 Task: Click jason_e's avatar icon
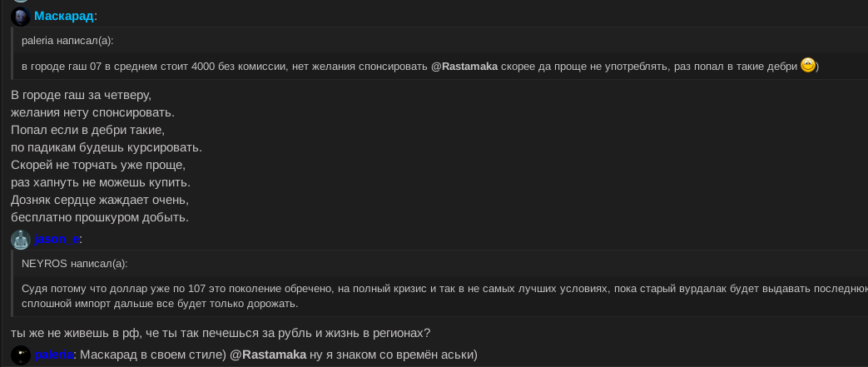click(x=21, y=240)
